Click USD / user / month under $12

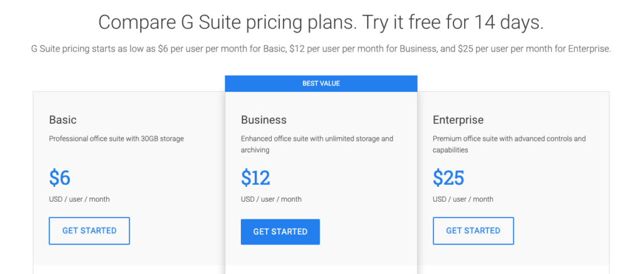[x=271, y=199]
